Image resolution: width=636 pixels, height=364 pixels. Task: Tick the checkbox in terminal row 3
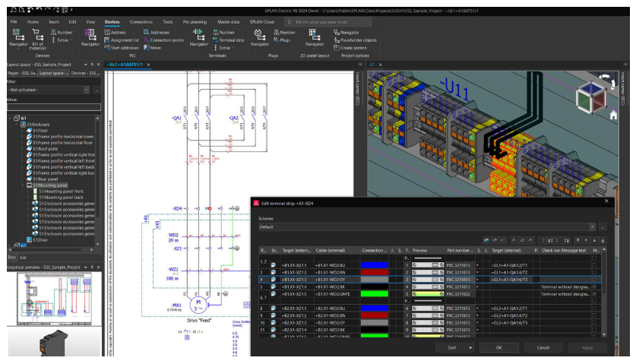coord(593,272)
